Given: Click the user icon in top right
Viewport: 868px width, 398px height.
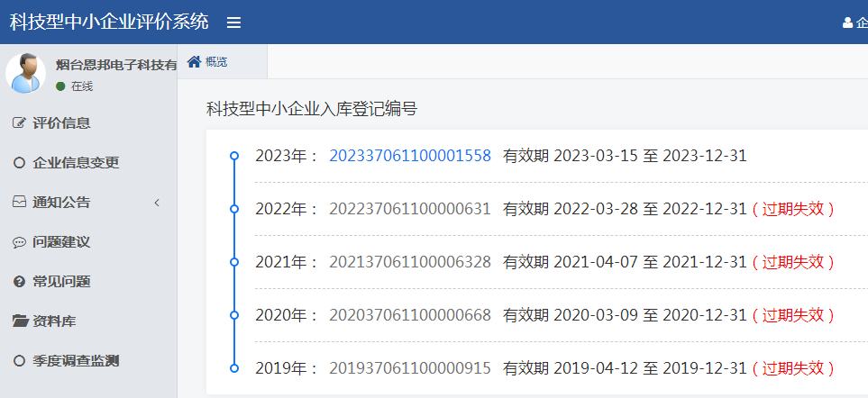Looking at the screenshot, I should point(847,23).
